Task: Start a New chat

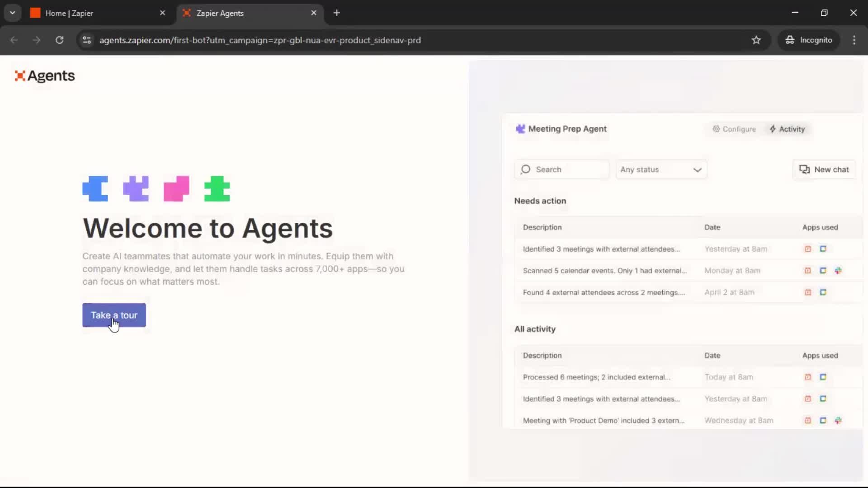Action: pos(824,169)
